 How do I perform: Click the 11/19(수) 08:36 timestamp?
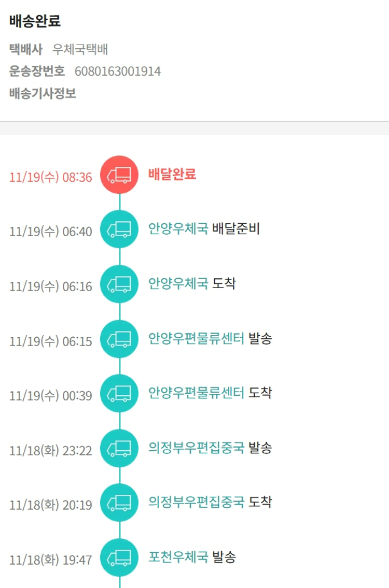point(50,177)
